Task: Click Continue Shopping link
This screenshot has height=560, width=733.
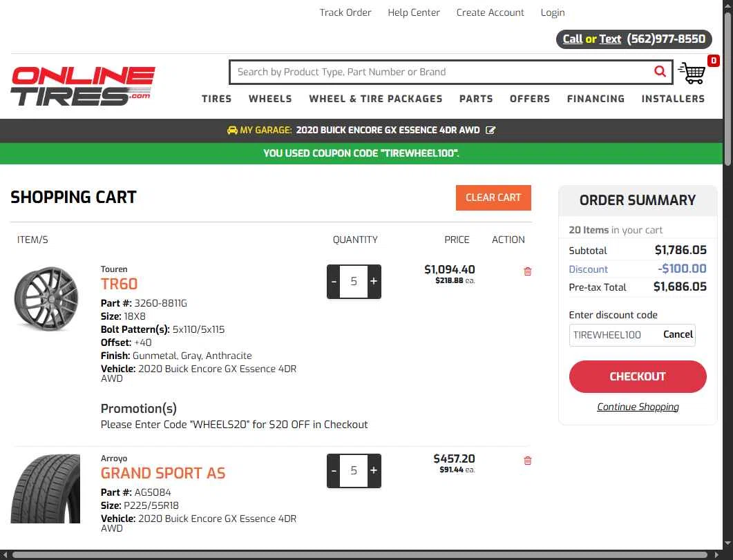Action: 638,407
